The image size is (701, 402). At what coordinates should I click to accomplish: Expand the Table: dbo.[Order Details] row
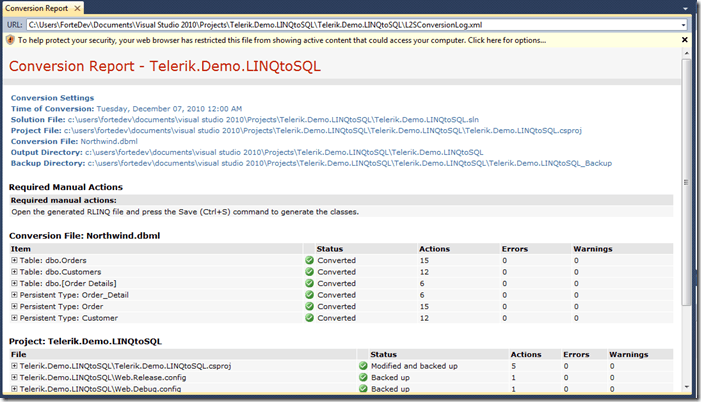coord(14,283)
